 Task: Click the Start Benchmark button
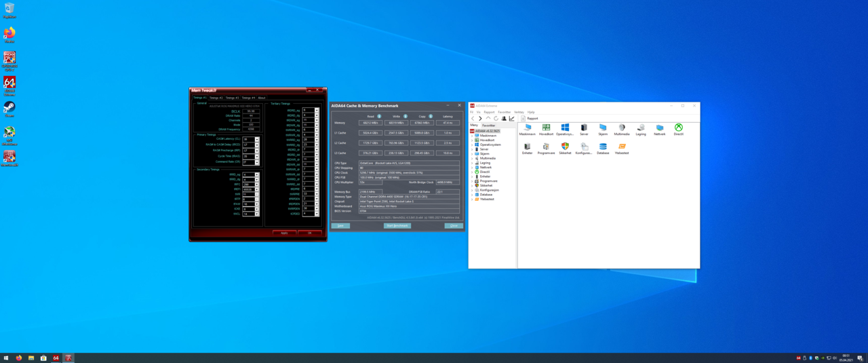(x=397, y=226)
